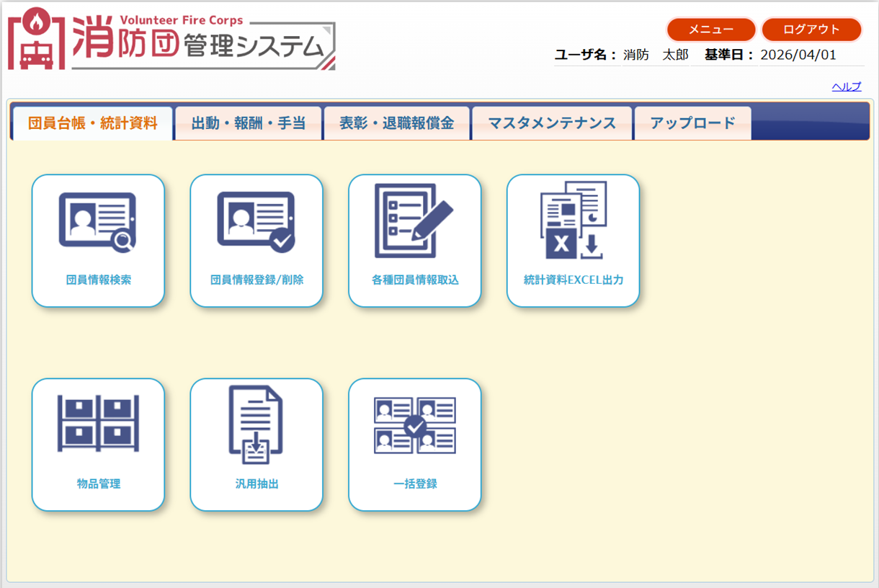This screenshot has width=879, height=588.
Task: Click the 統計資料EXCEL出力 label text
Action: (574, 280)
